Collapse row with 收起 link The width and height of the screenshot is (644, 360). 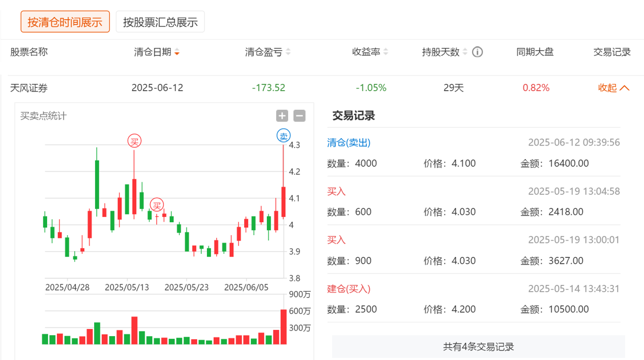614,88
